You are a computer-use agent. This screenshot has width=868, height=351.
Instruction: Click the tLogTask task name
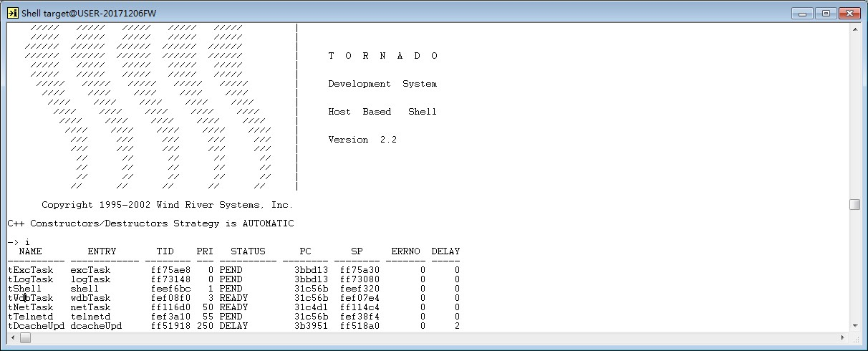point(30,279)
